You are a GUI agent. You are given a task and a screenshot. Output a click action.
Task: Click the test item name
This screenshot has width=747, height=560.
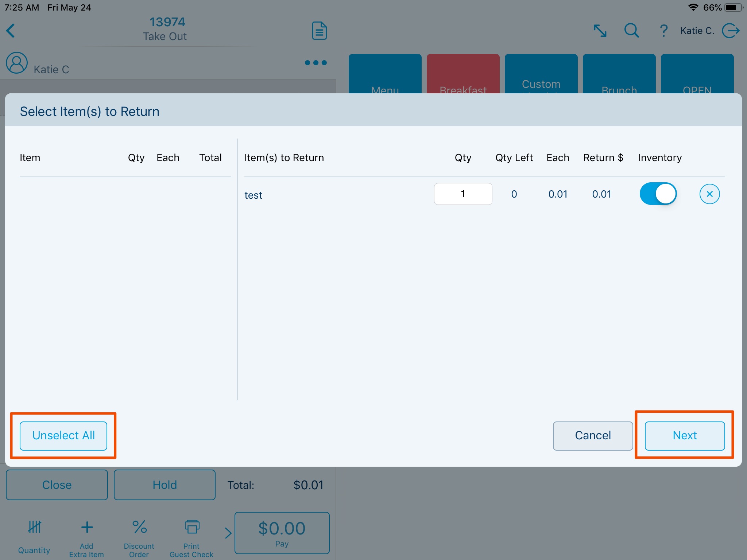click(253, 195)
